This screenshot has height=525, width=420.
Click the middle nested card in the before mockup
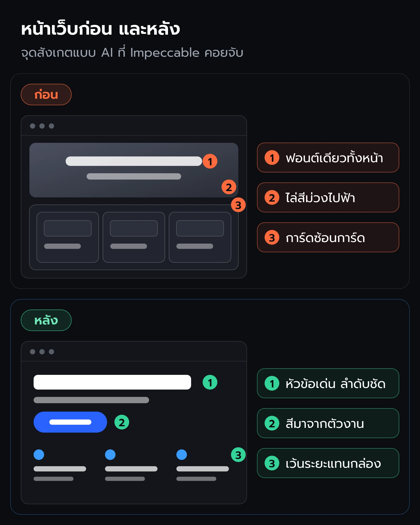[134, 237]
